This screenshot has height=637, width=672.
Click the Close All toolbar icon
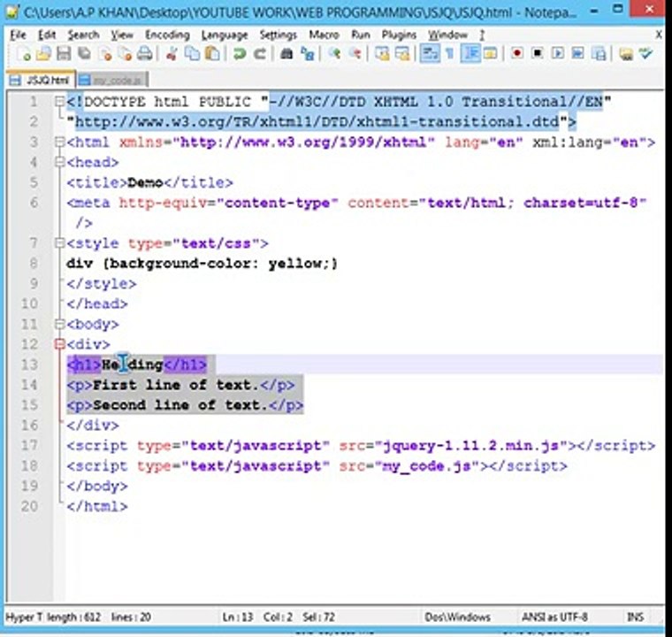coord(125,54)
